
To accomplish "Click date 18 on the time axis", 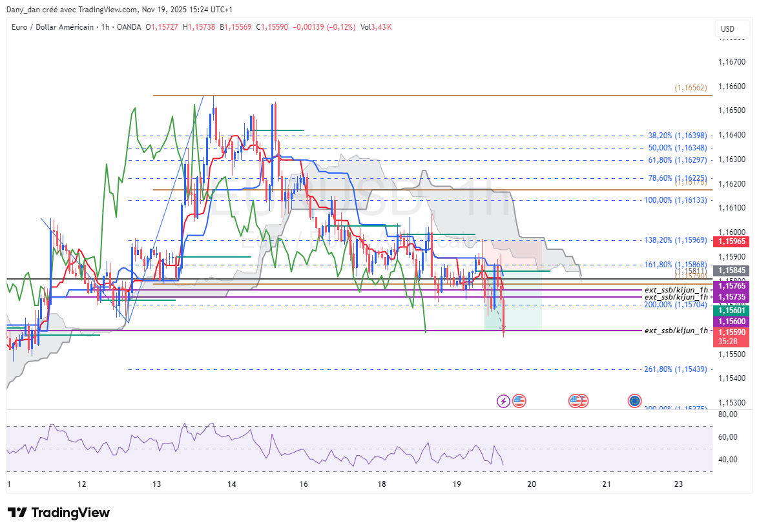I will [x=382, y=484].
